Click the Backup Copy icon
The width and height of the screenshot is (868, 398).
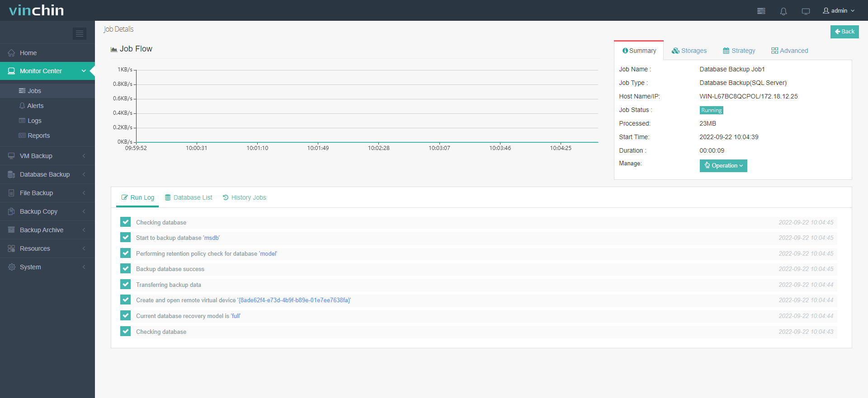click(x=11, y=211)
